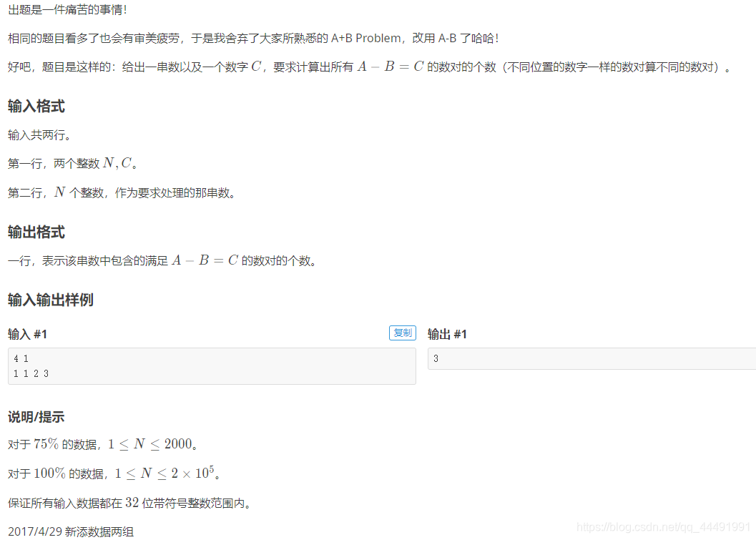This screenshot has width=756, height=540.
Task: Click the line 第一行,两个整数 N, C
Action: click(73, 164)
